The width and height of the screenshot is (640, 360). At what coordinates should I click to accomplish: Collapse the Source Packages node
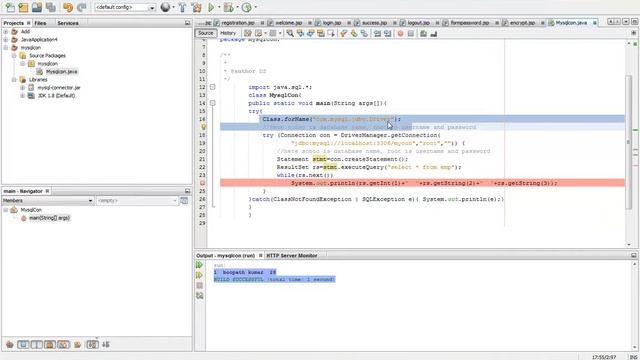coord(14,56)
